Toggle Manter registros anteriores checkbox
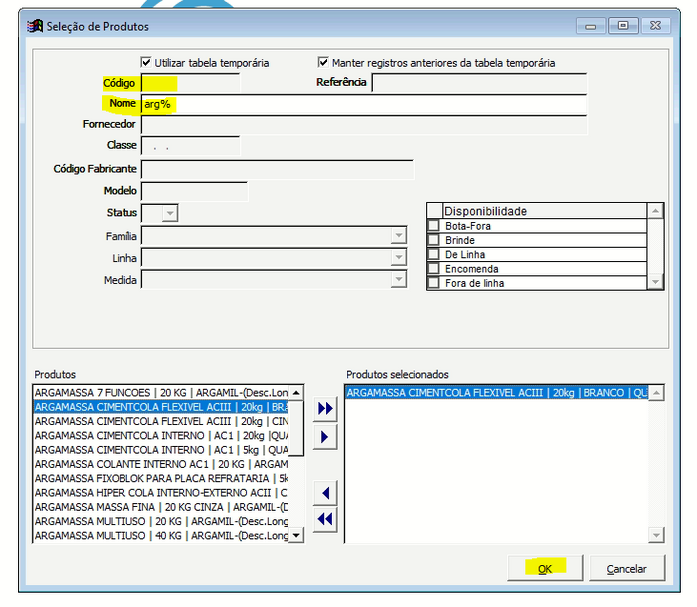 (323, 62)
